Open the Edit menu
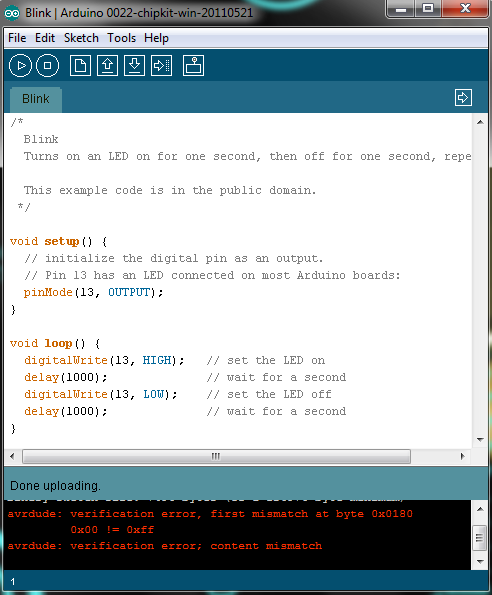The image size is (492, 595). coord(45,38)
